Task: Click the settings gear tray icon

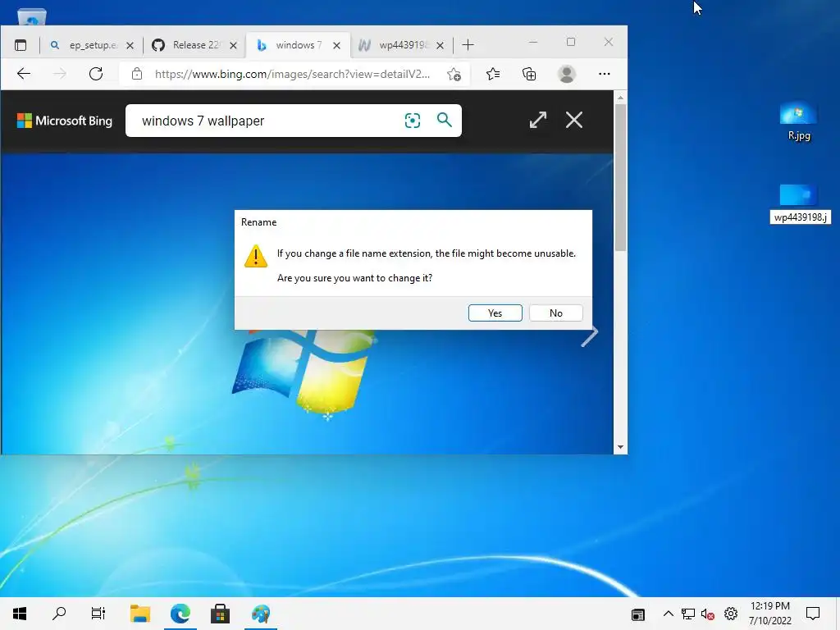Action: [x=731, y=614]
